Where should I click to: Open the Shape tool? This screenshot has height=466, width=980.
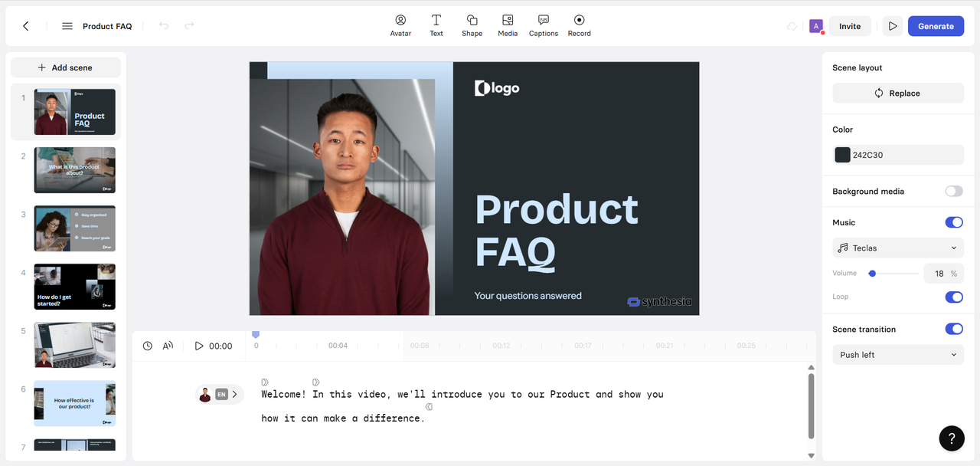coord(472,25)
